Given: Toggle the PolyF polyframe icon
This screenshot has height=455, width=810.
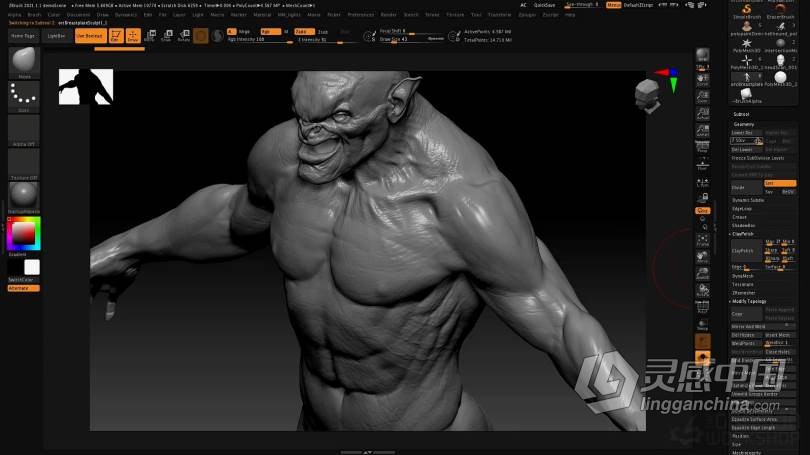Looking at the screenshot, I should (703, 306).
